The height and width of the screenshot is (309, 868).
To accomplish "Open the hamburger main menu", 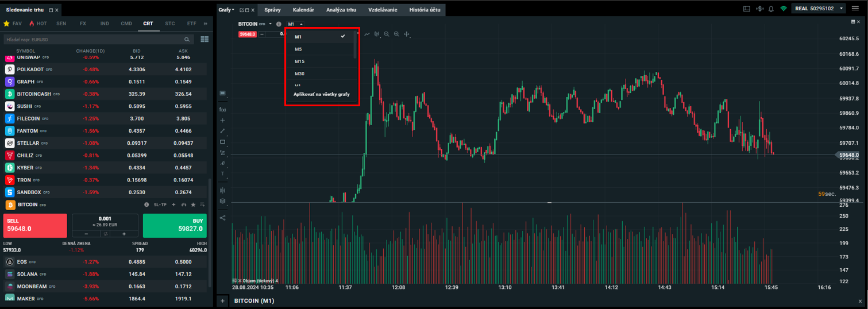I will tap(855, 9).
